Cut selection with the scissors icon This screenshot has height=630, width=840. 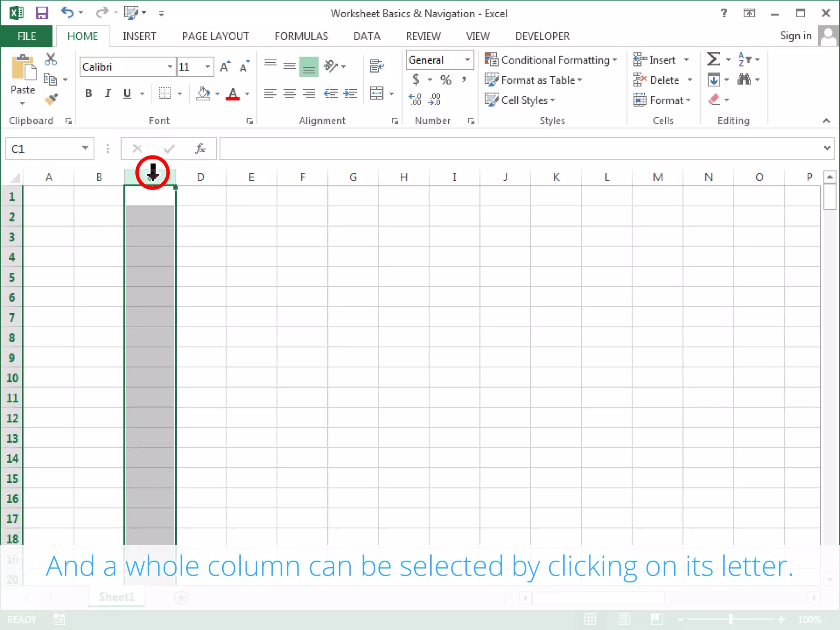pyautogui.click(x=51, y=59)
